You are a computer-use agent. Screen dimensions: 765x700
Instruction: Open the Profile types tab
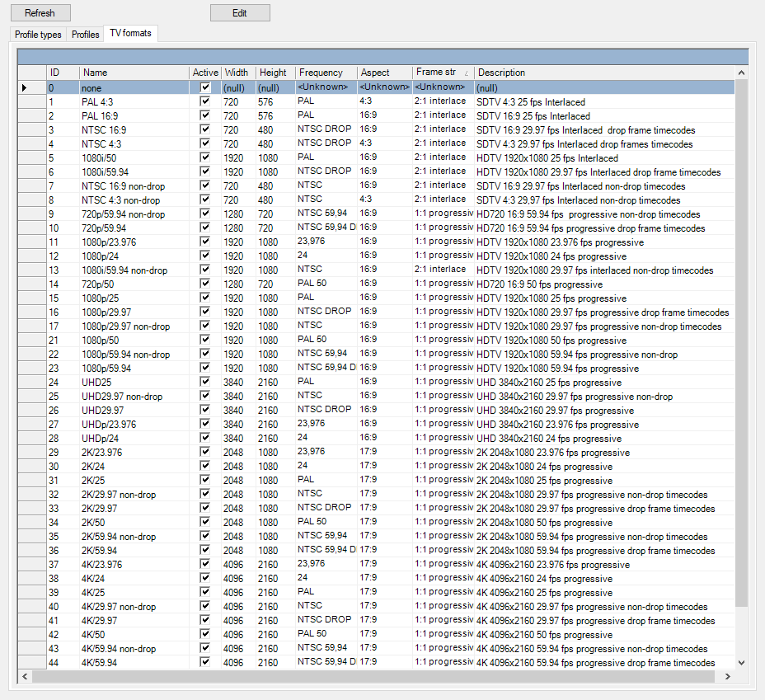pyautogui.click(x=38, y=34)
